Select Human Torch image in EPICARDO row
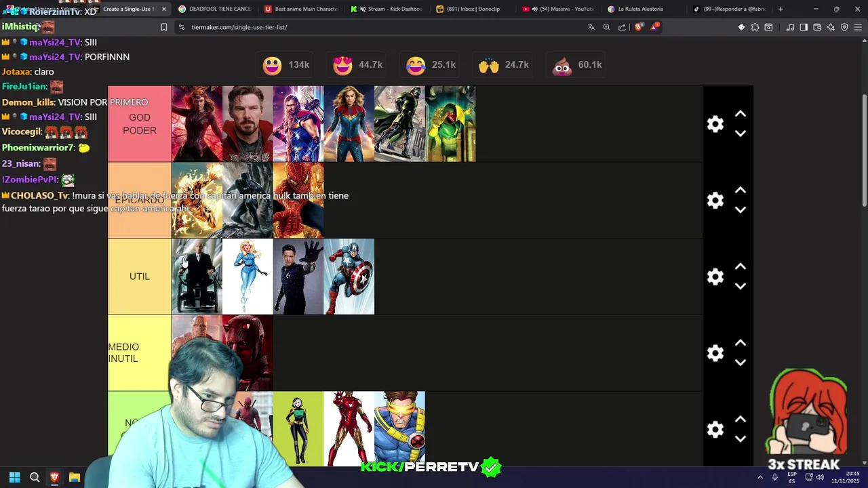Image resolution: width=868 pixels, height=488 pixels. tap(197, 201)
